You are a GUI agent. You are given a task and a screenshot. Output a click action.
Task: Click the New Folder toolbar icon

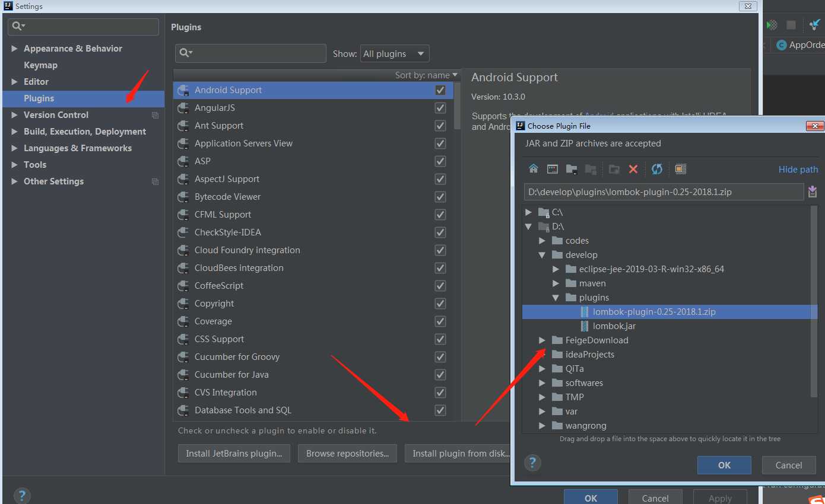[x=614, y=169]
